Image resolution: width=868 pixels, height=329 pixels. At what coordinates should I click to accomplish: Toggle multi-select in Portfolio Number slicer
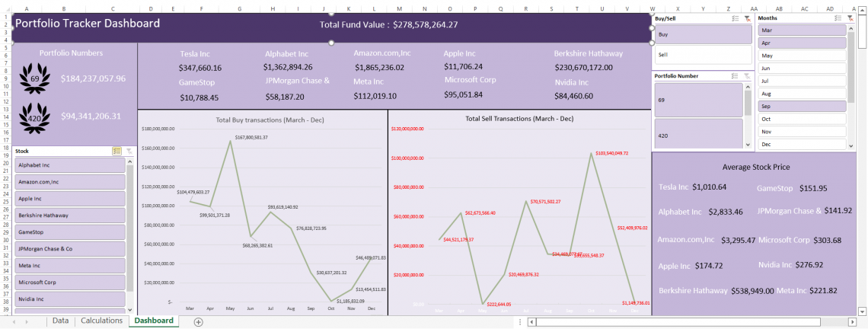[x=736, y=76]
